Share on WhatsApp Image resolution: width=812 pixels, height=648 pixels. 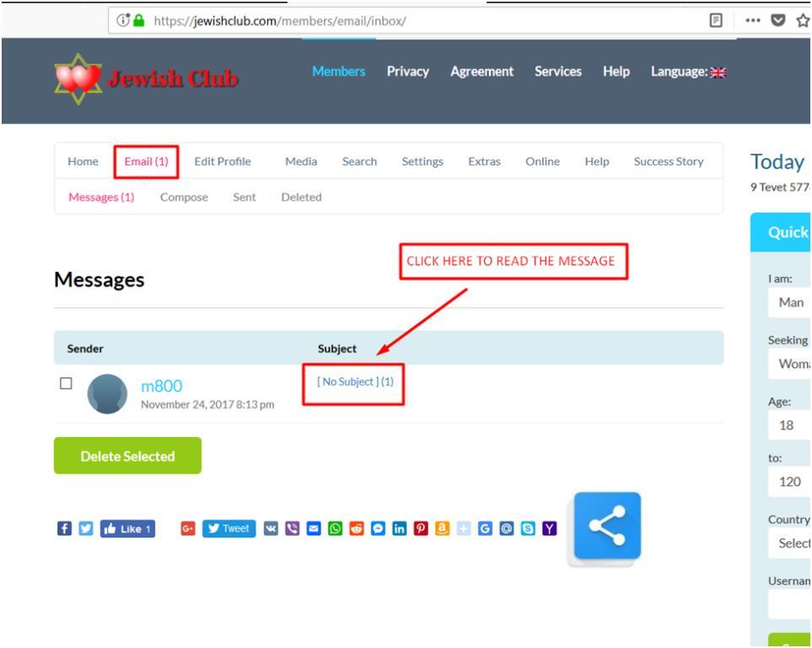tap(335, 528)
